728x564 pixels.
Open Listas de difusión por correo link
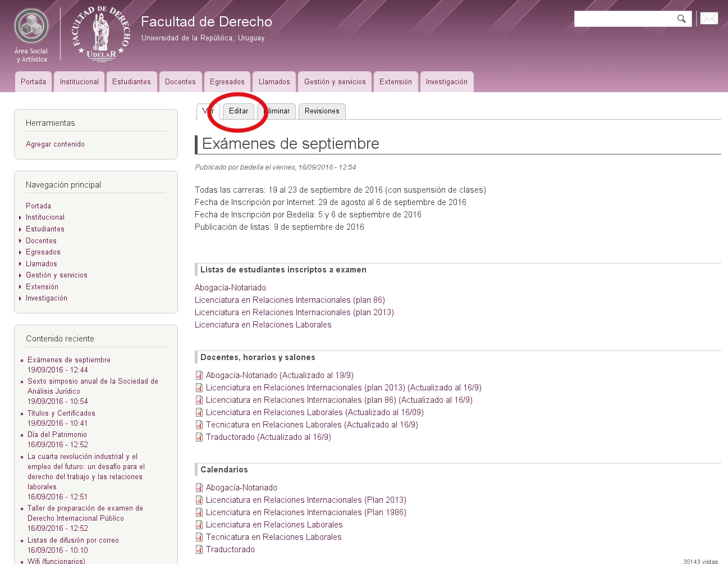[73, 540]
